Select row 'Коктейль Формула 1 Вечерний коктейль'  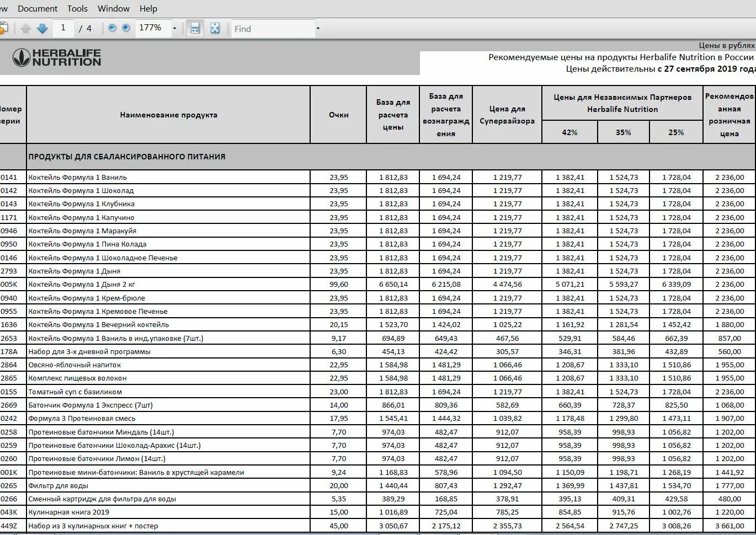tap(377, 324)
